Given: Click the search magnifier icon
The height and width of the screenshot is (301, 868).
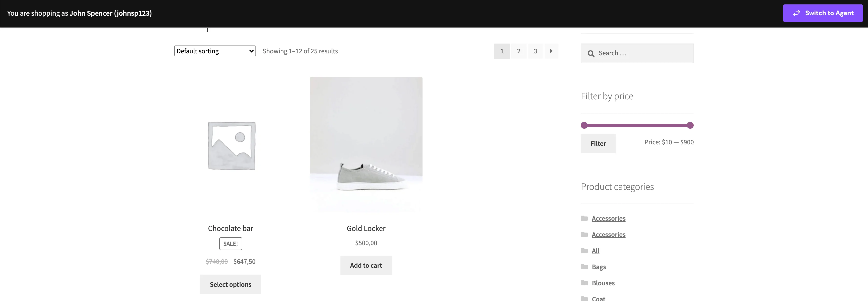Looking at the screenshot, I should pyautogui.click(x=591, y=53).
